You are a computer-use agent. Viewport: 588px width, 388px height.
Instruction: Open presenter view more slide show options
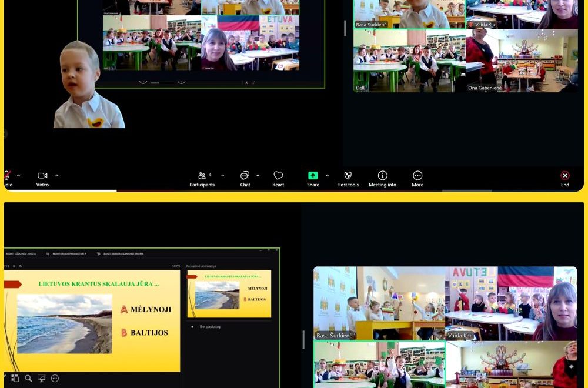55,378
